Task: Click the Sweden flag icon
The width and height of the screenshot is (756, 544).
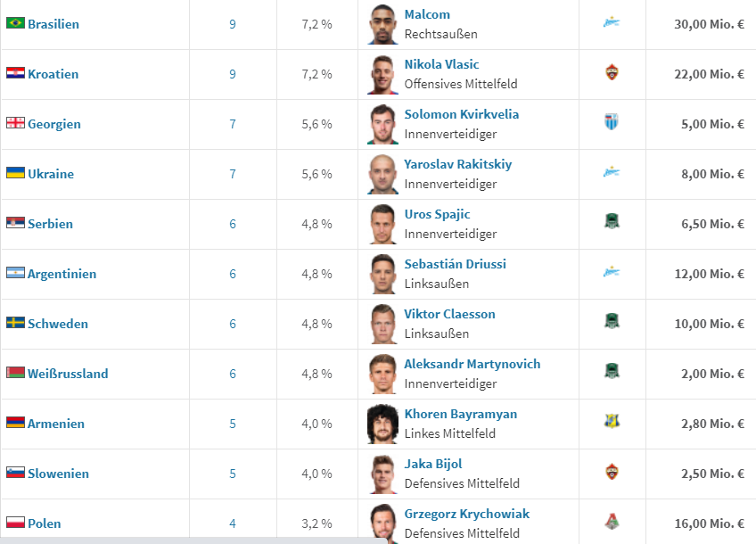Action: (15, 323)
